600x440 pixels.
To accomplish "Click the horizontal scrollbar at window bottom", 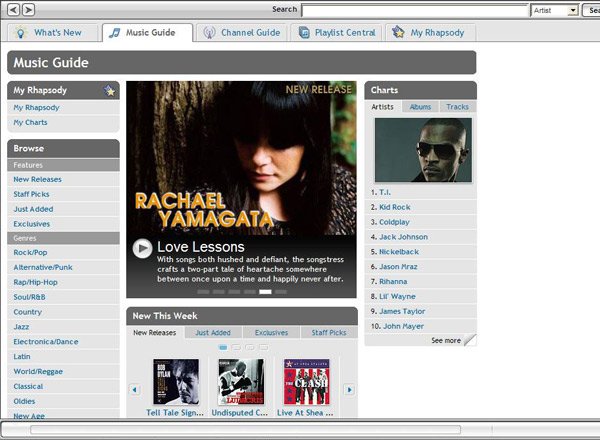I will click(x=245, y=430).
